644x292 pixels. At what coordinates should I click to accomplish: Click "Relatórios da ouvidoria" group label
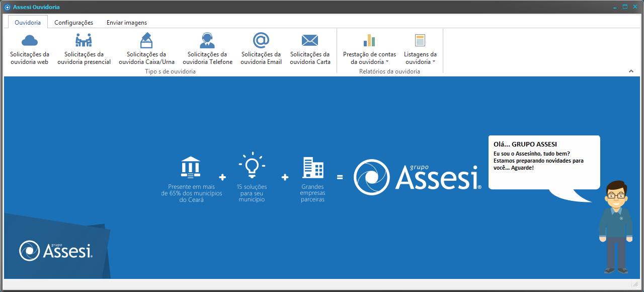pyautogui.click(x=389, y=71)
